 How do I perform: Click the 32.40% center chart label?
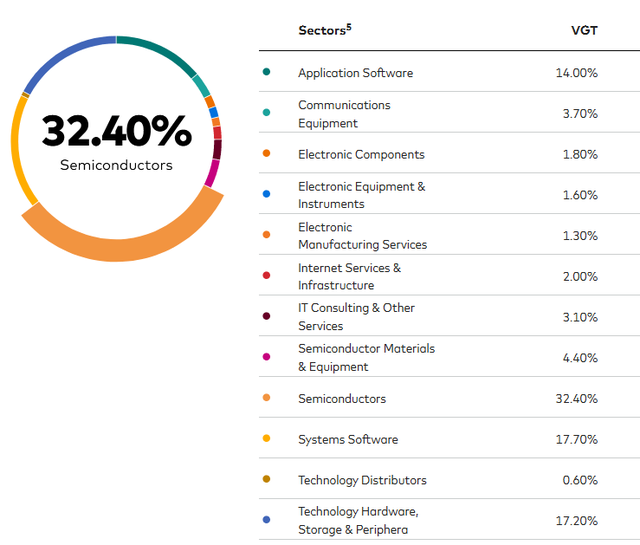pos(116,131)
